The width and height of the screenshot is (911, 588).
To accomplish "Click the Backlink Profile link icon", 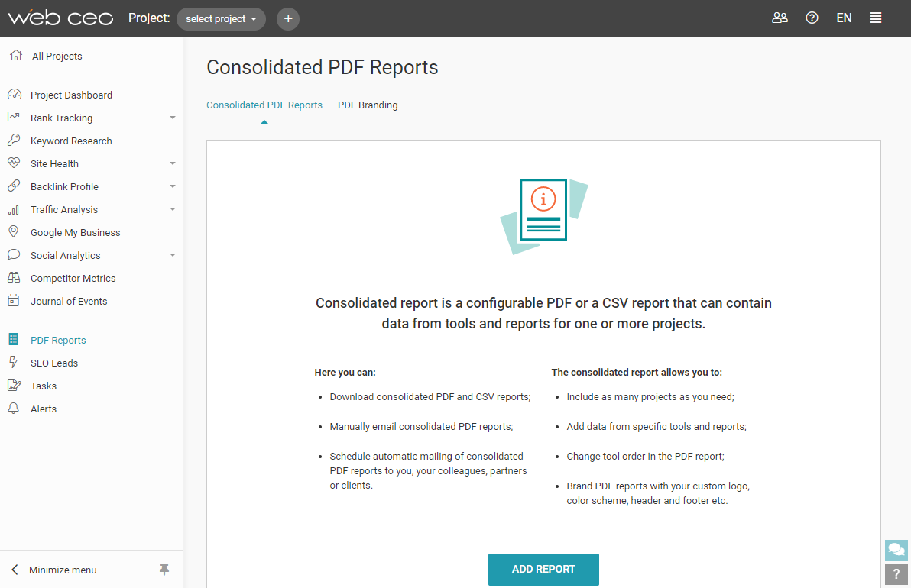I will coord(14,186).
